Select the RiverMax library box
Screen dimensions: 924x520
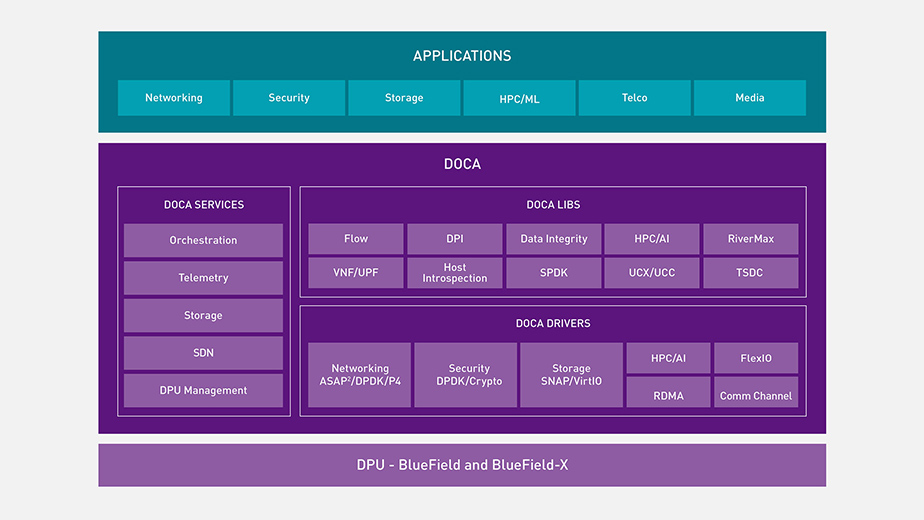[751, 239]
